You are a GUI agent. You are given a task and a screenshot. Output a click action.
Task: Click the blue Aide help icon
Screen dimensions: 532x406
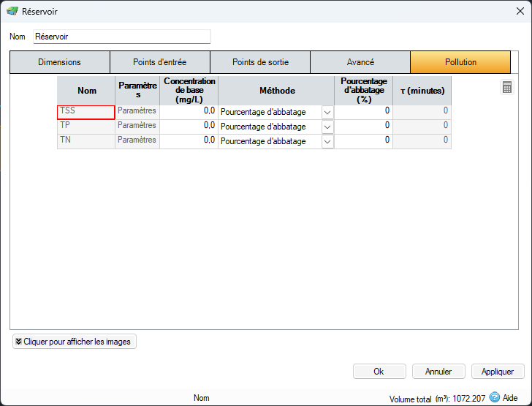pos(495,396)
